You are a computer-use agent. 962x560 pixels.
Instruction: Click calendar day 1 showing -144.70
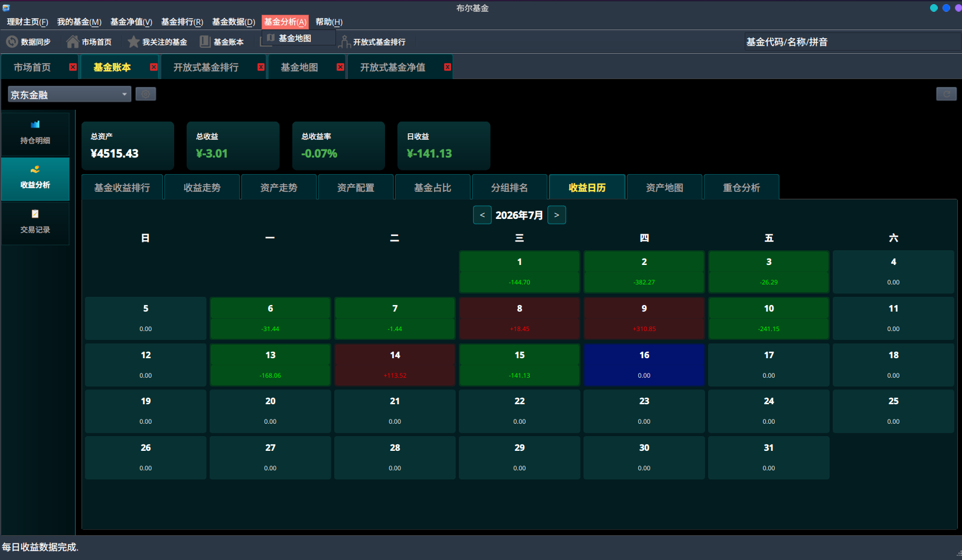[520, 271]
